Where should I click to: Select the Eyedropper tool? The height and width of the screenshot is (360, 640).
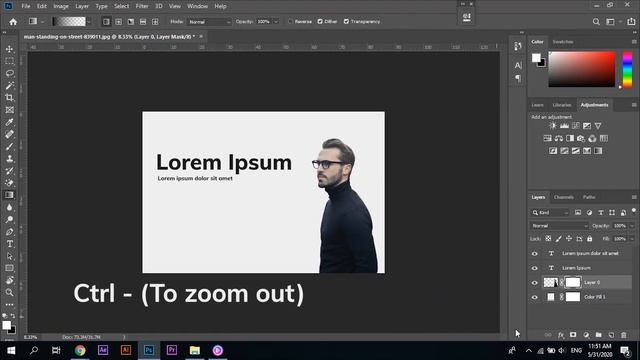9,122
